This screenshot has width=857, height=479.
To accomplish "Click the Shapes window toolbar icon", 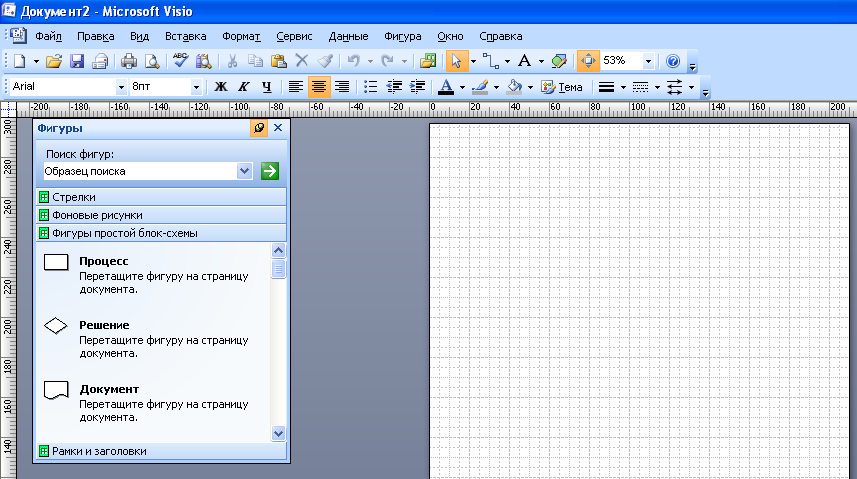I will click(427, 61).
